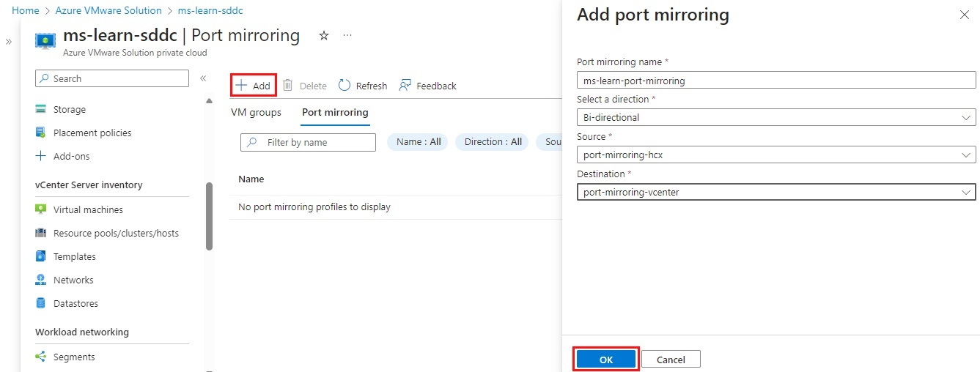This screenshot has height=372, width=980.
Task: Click the Virtual machines icon
Action: click(x=41, y=209)
